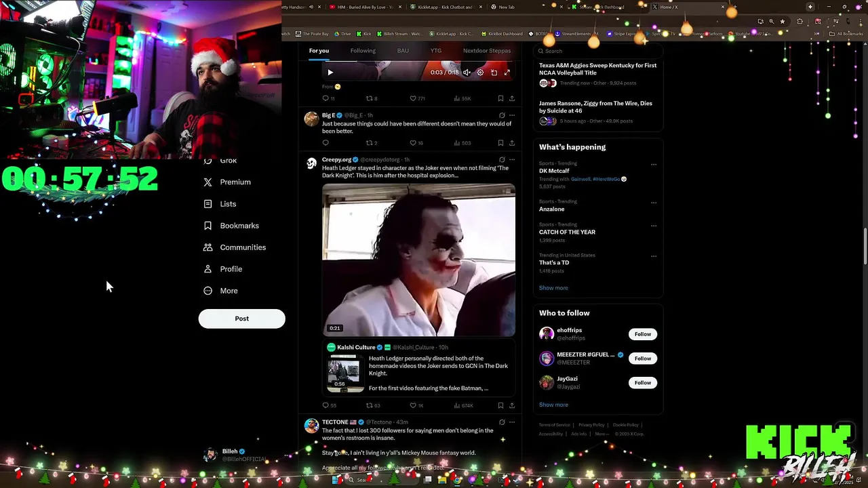Play the Heath Ledger Joker video

coord(418,260)
